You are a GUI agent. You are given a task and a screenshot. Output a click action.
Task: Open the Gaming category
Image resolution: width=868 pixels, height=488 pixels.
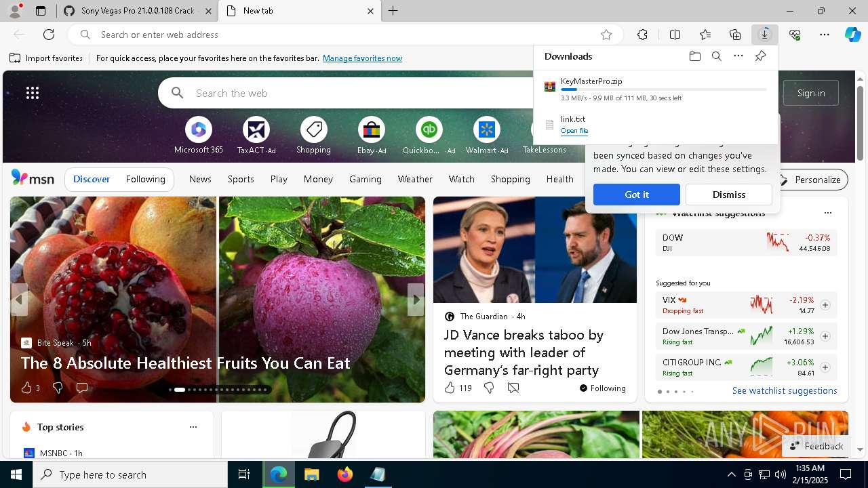pyautogui.click(x=365, y=179)
